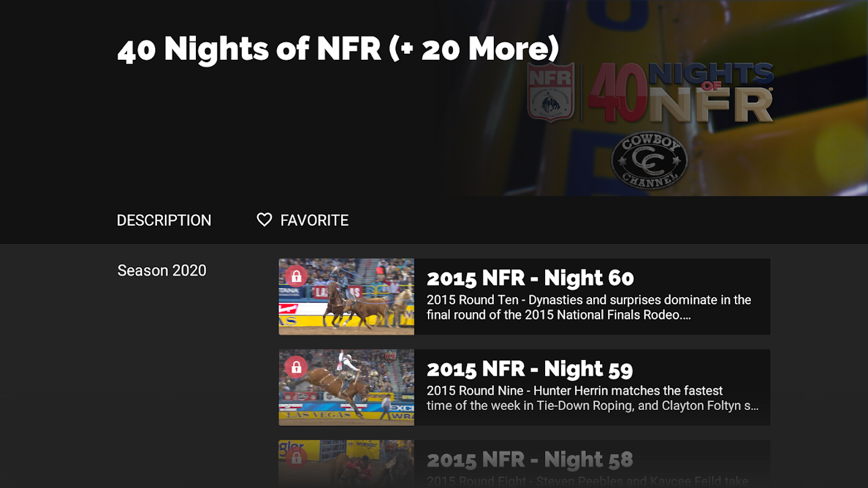Open the 2015 NFR - Night 60 title
Image resolution: width=868 pixels, height=488 pixels.
pyautogui.click(x=530, y=278)
